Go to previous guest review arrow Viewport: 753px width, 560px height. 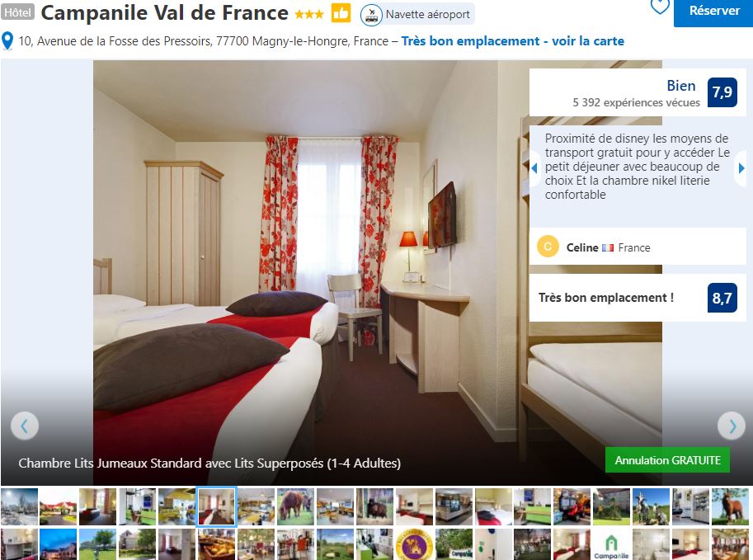pyautogui.click(x=534, y=168)
